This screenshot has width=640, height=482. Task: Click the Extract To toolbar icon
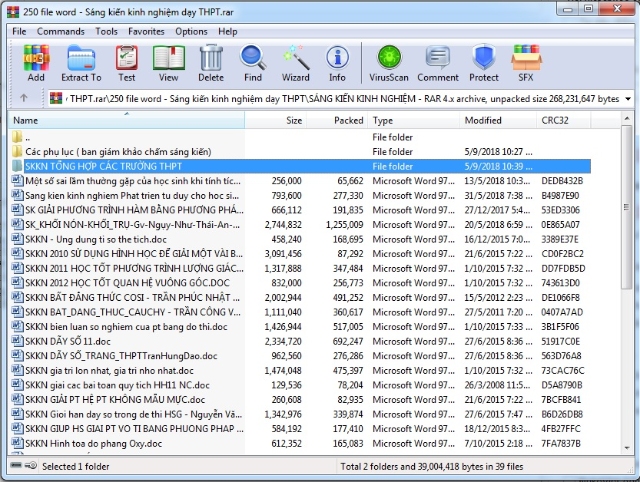pos(81,63)
